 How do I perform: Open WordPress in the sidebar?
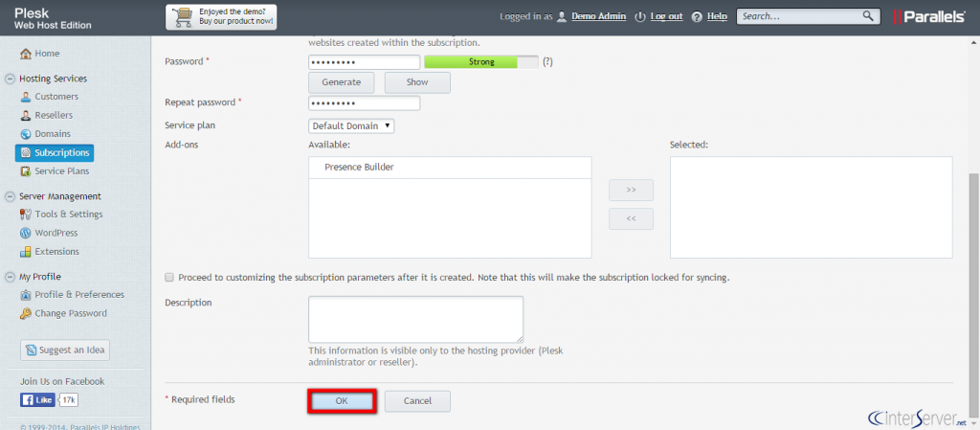click(56, 233)
